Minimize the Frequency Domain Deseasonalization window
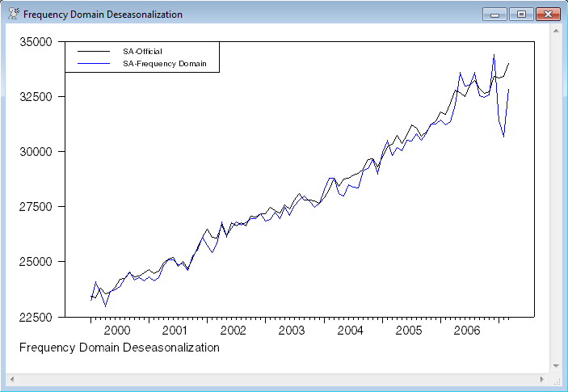This screenshot has width=568, height=392. click(494, 15)
